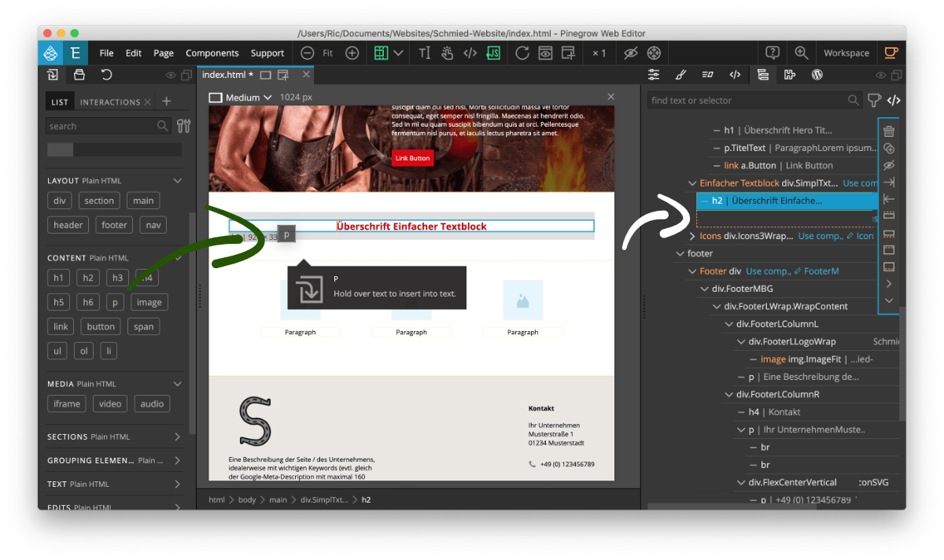This screenshot has width=944, height=560.
Task: Toggle the eye icon in left panel header
Action: coord(171,76)
